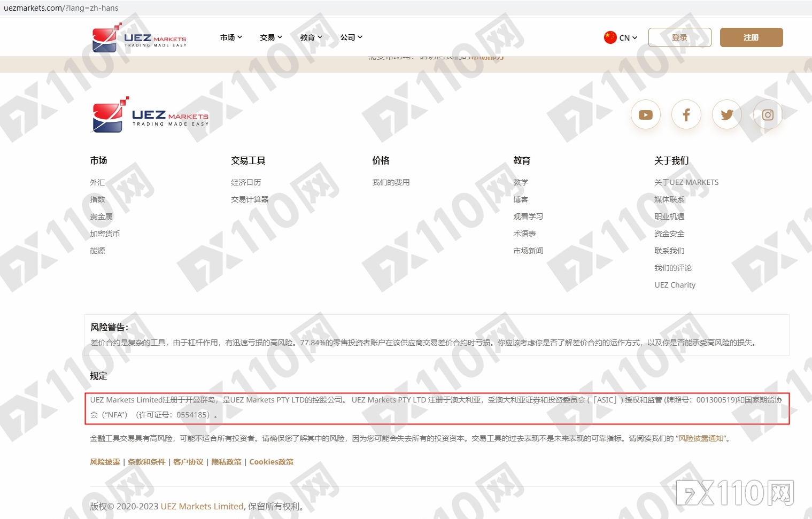This screenshot has width=812, height=519.
Task: Open the UEZ Charity link
Action: (x=675, y=285)
